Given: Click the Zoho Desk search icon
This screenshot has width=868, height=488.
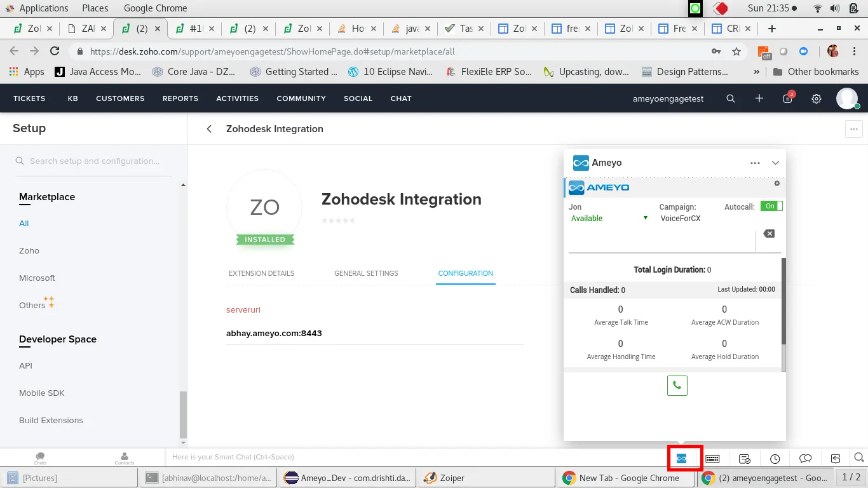Looking at the screenshot, I should pyautogui.click(x=731, y=98).
